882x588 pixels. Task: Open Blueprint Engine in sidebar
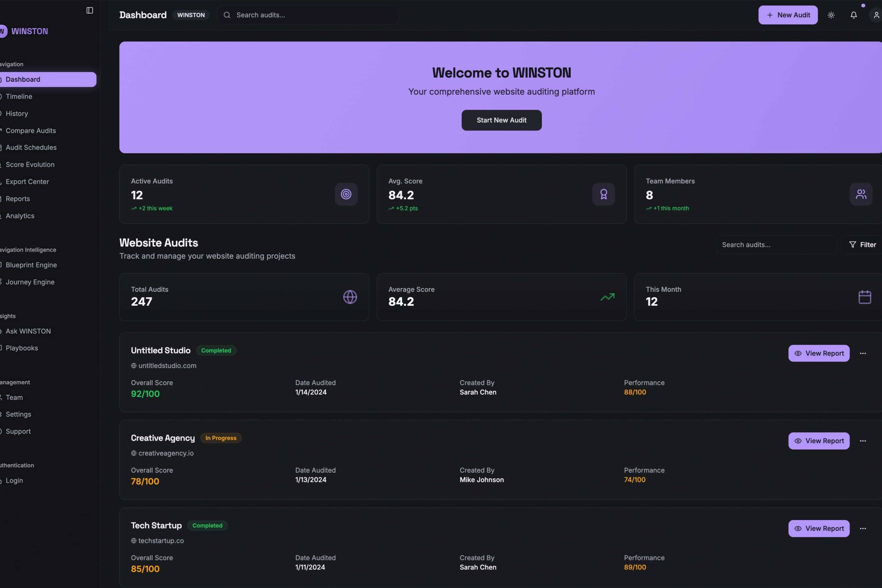point(31,265)
